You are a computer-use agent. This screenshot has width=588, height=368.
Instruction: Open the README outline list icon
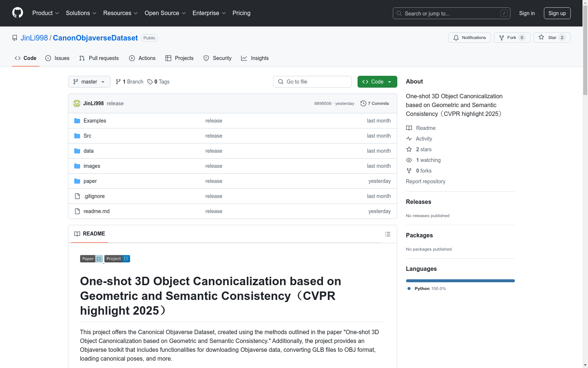point(388,234)
